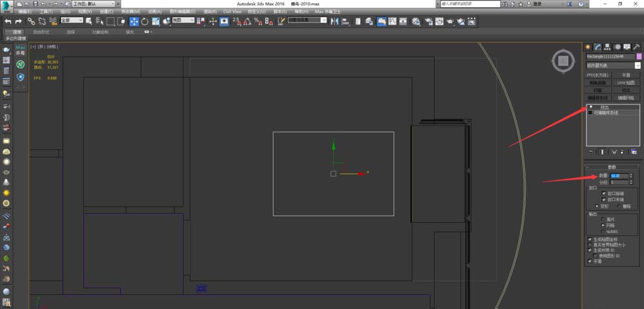The image size is (644, 309).
Task: Open the 视图 reference coordinate dropdown
Action: (183, 20)
